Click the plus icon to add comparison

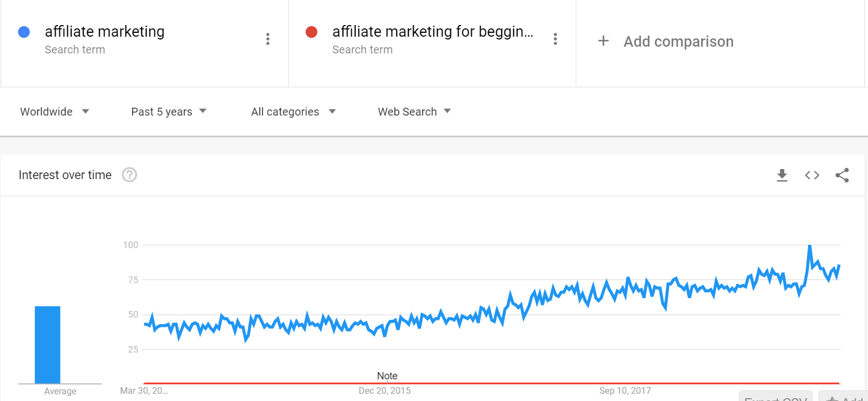click(603, 41)
